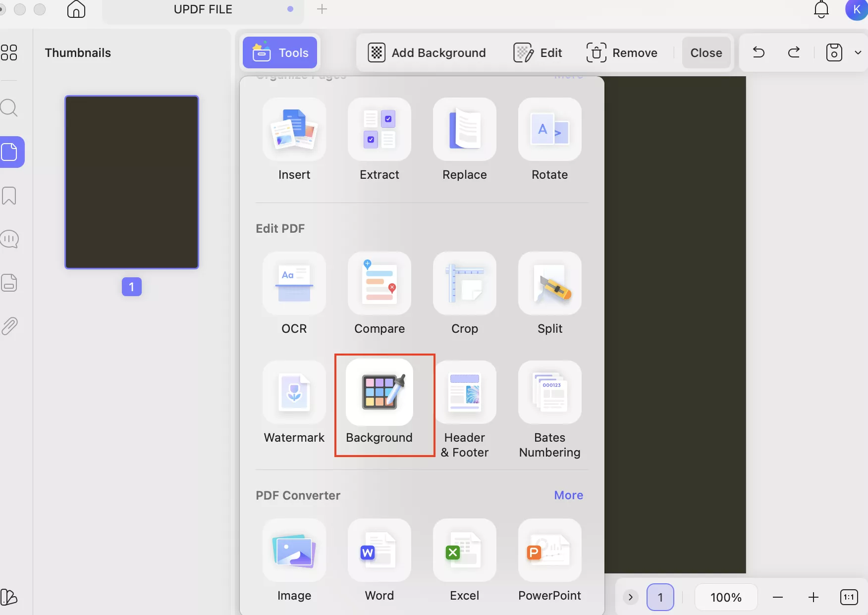The height and width of the screenshot is (615, 868).
Task: Click the page number input field
Action: (x=661, y=597)
